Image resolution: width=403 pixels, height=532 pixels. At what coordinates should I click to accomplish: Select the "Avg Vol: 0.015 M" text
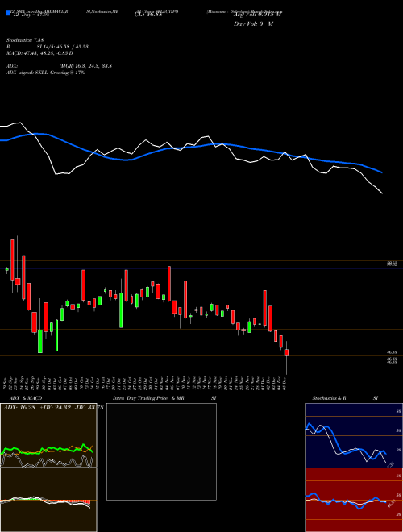[x=258, y=15]
